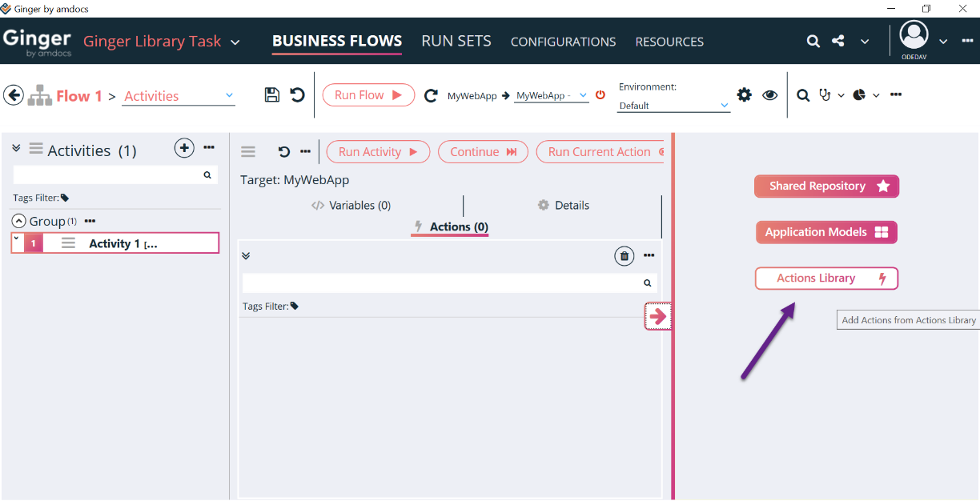Click the Flow 1 breadcrumb link

(x=79, y=96)
